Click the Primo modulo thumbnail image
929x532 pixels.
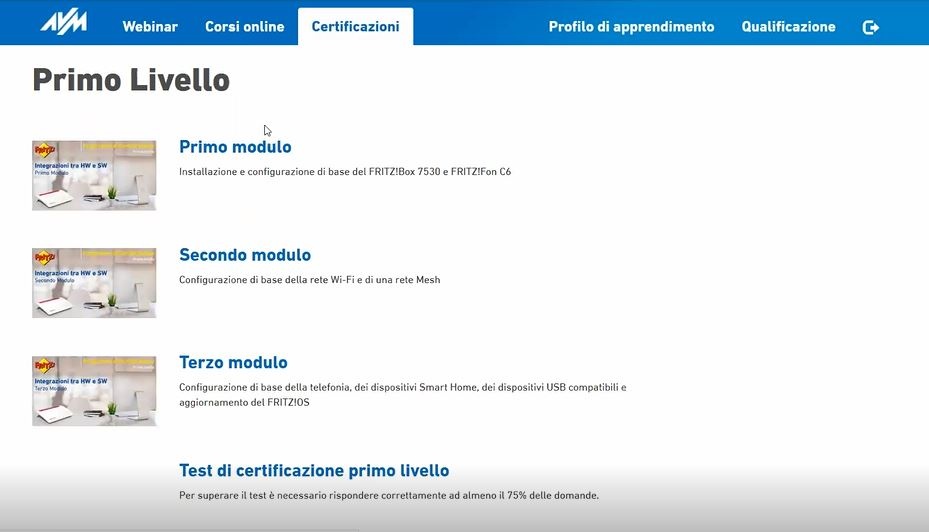pos(94,175)
